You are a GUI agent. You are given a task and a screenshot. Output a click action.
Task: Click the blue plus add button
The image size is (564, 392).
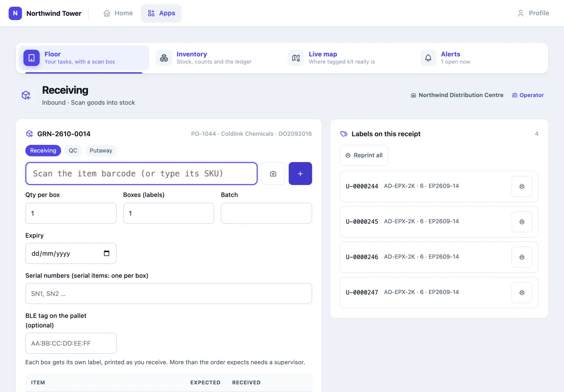(x=300, y=173)
